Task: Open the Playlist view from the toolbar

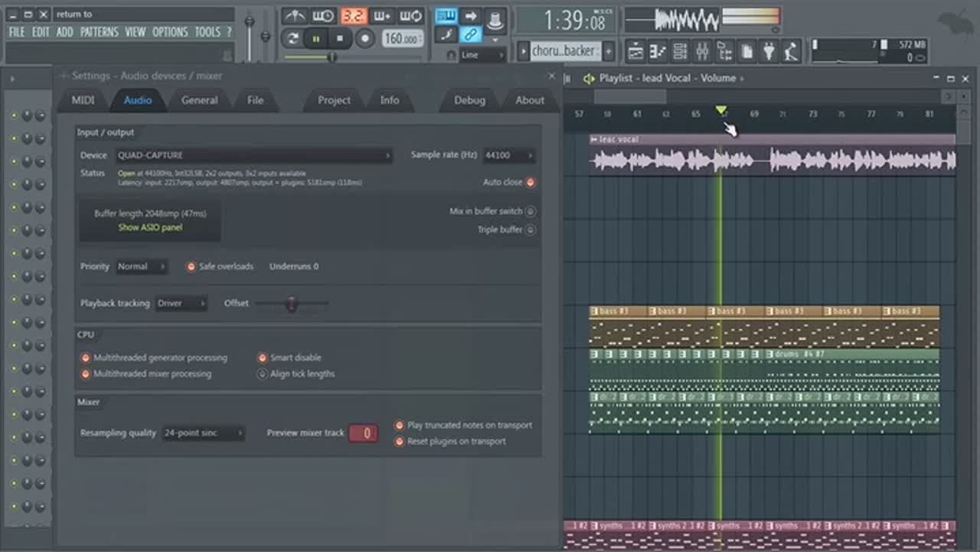Action: point(635,51)
